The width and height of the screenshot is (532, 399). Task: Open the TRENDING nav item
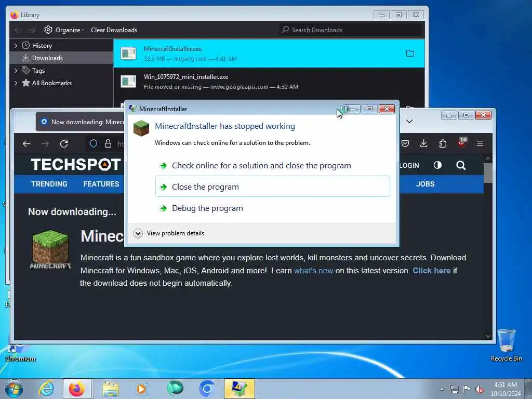pos(49,184)
